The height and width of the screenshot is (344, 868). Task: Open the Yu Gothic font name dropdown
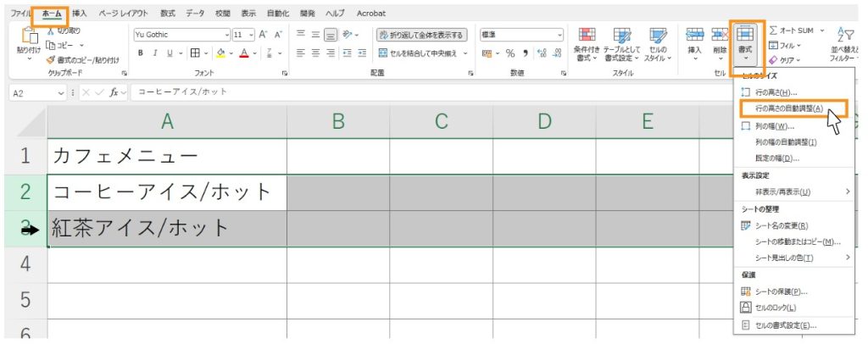click(227, 34)
